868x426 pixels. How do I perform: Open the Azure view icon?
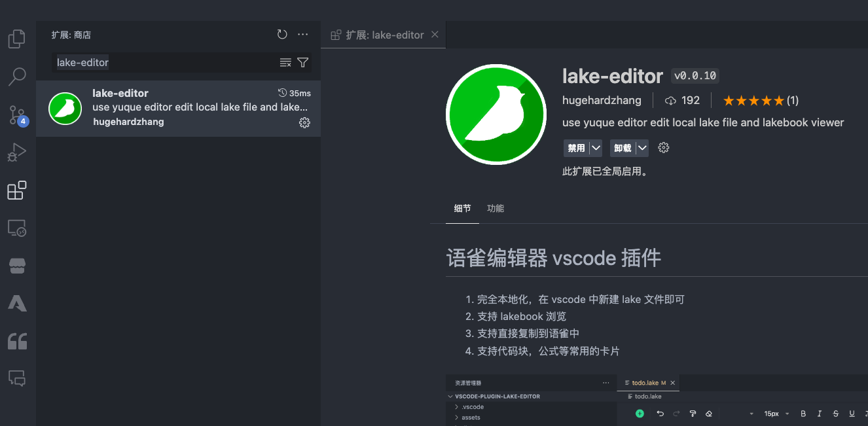(x=17, y=304)
